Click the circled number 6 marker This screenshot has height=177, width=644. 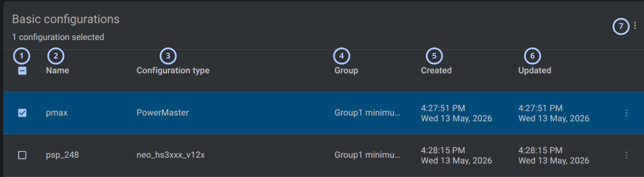532,56
